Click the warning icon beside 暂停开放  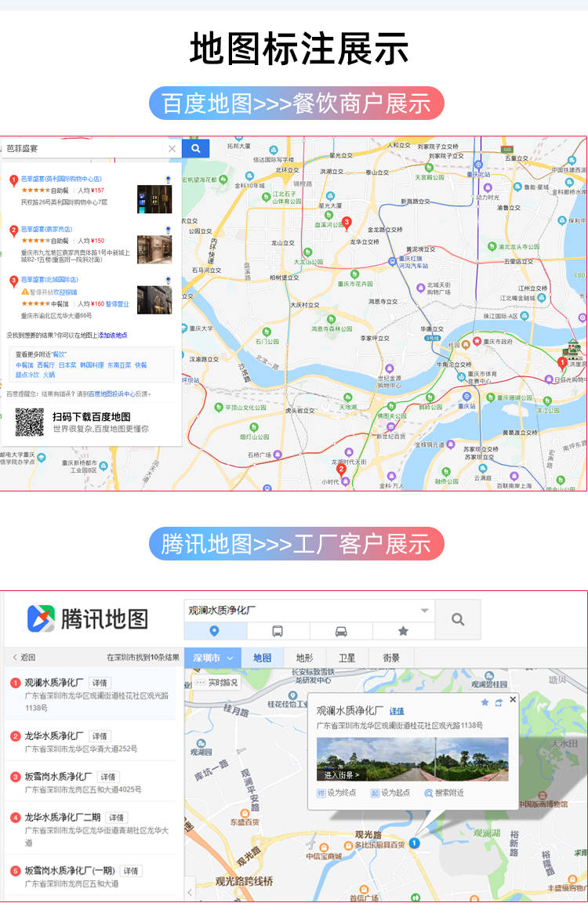point(25,292)
